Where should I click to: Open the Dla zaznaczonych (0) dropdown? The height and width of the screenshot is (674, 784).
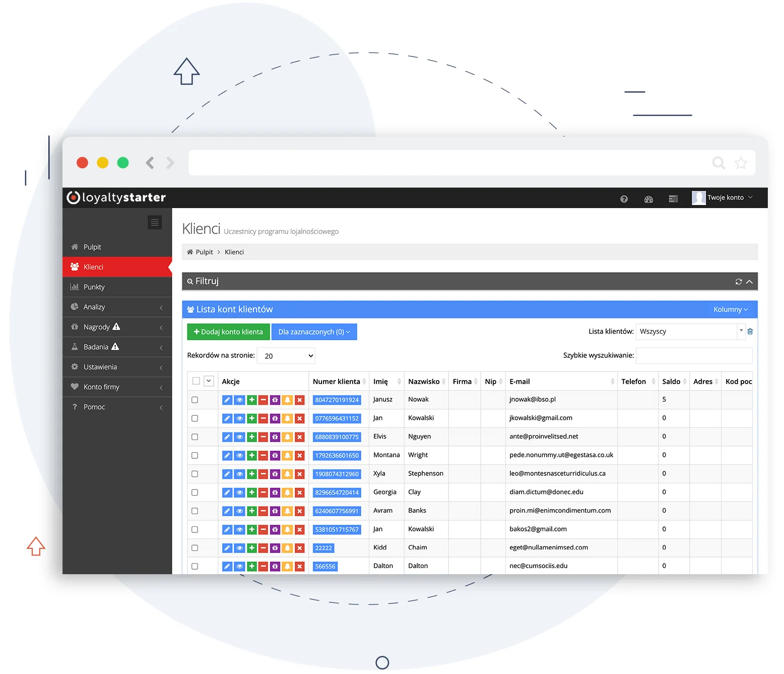click(314, 332)
